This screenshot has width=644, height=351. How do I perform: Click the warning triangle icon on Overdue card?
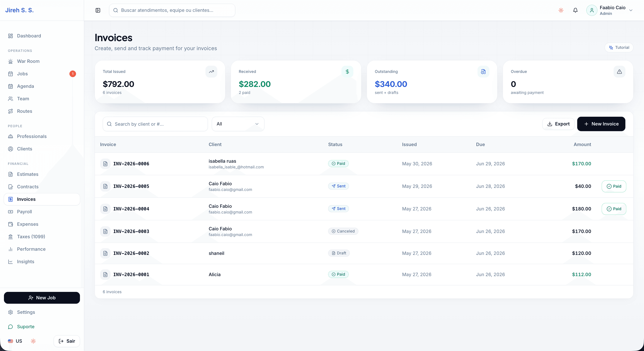619,72
